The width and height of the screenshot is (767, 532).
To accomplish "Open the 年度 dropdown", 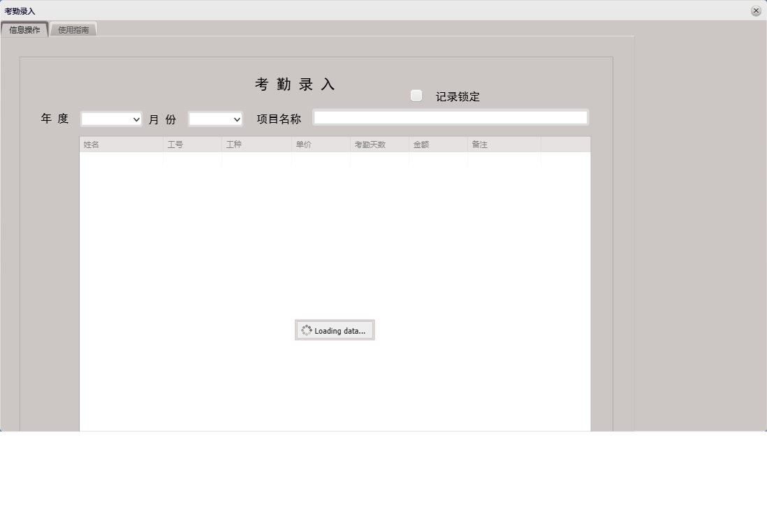I will click(x=110, y=119).
